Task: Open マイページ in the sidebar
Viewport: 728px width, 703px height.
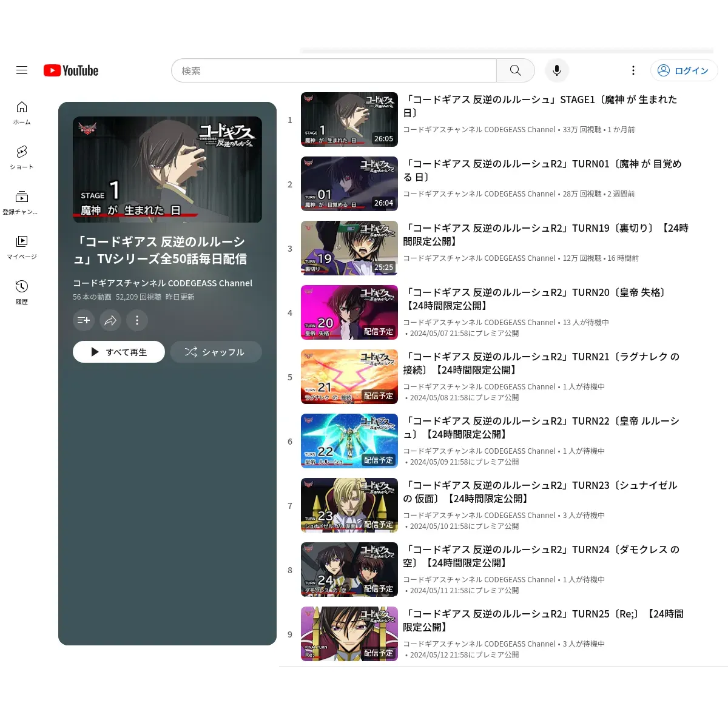Action: click(x=22, y=247)
